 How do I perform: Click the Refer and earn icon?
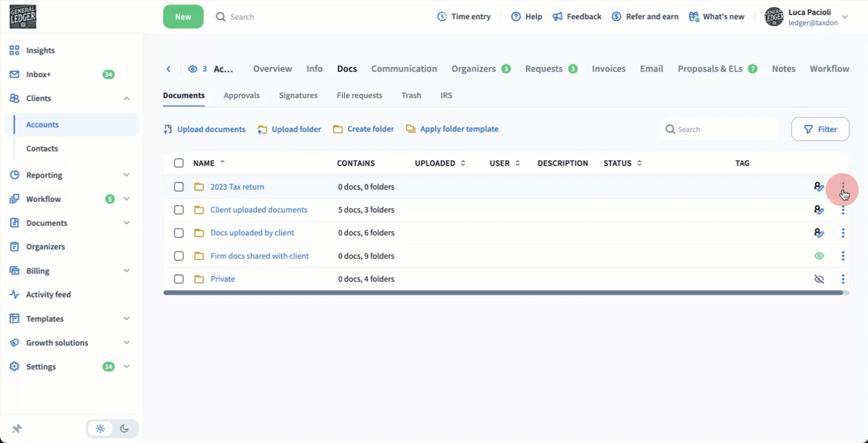pos(616,17)
